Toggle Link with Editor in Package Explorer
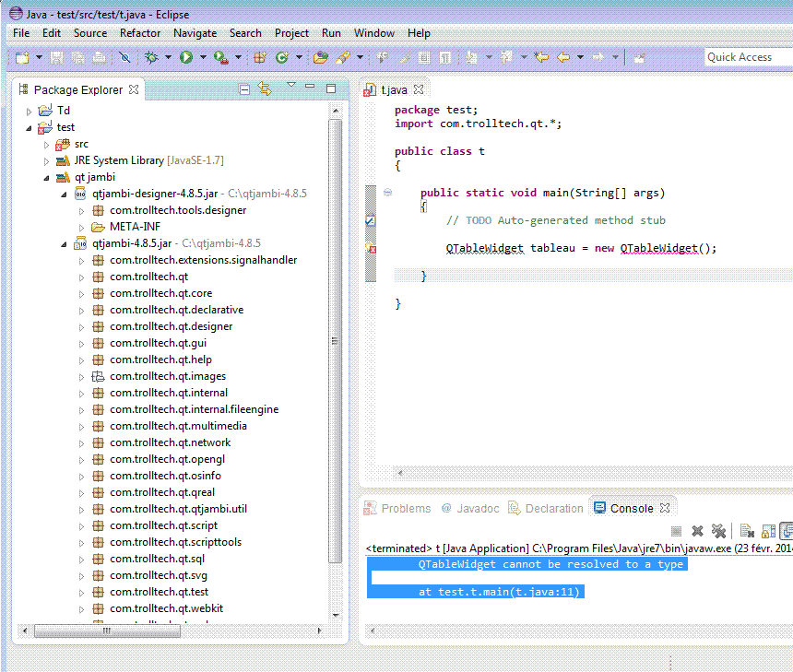The image size is (793, 672). coord(265,89)
